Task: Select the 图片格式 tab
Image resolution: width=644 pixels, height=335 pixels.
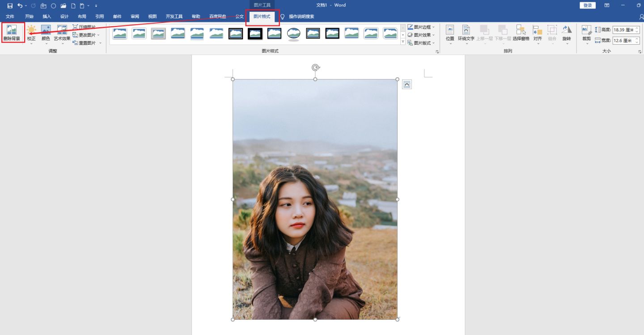Action: tap(262, 17)
